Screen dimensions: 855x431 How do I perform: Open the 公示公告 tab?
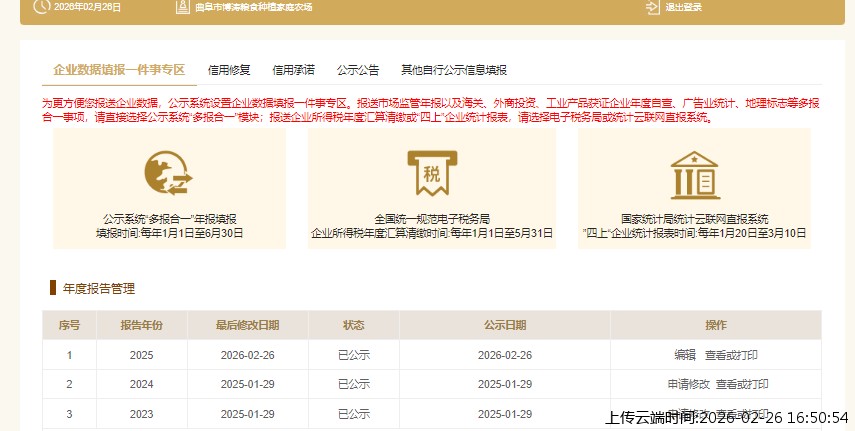pos(358,70)
